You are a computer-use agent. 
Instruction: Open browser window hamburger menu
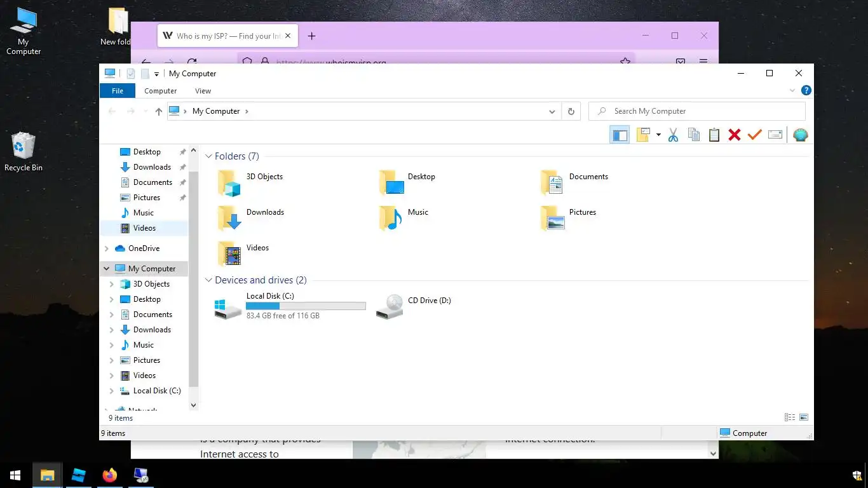pyautogui.click(x=703, y=62)
